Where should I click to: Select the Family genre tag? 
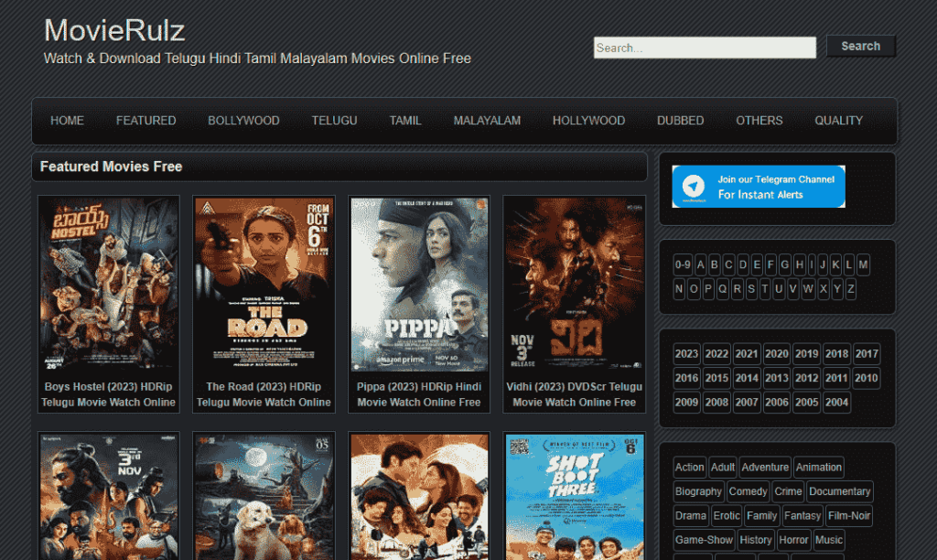762,516
